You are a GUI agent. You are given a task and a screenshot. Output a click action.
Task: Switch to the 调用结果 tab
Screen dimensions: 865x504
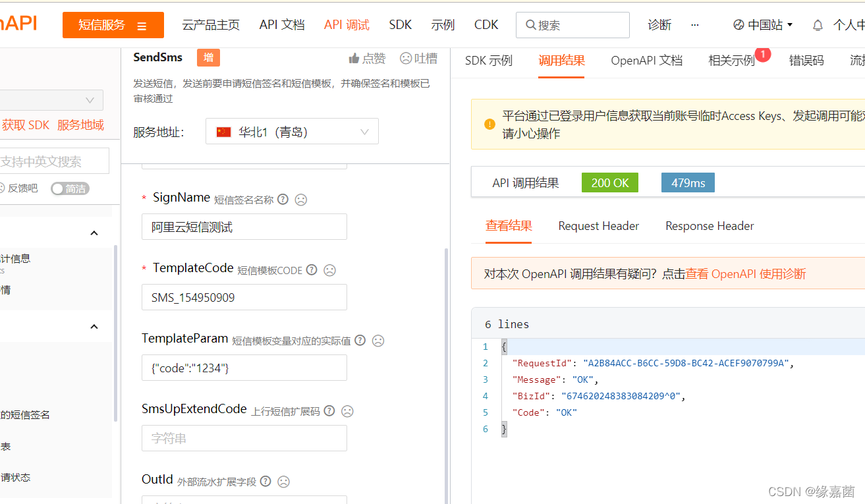point(561,61)
